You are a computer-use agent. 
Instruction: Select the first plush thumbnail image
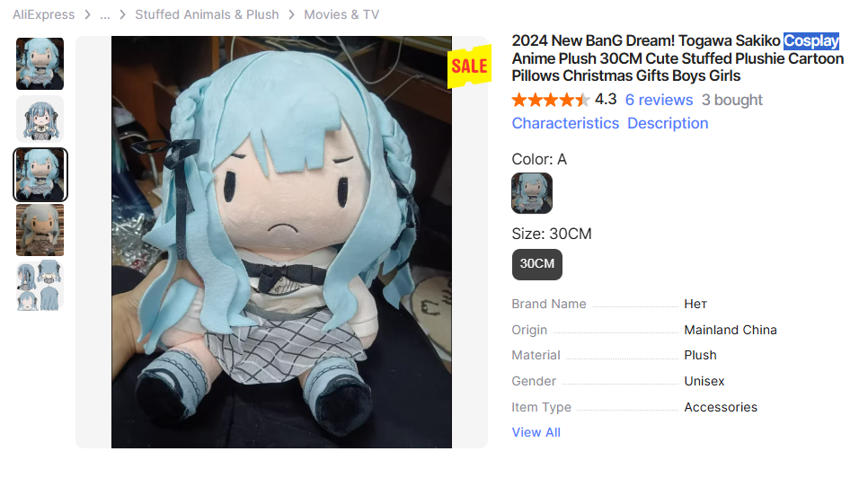point(40,64)
